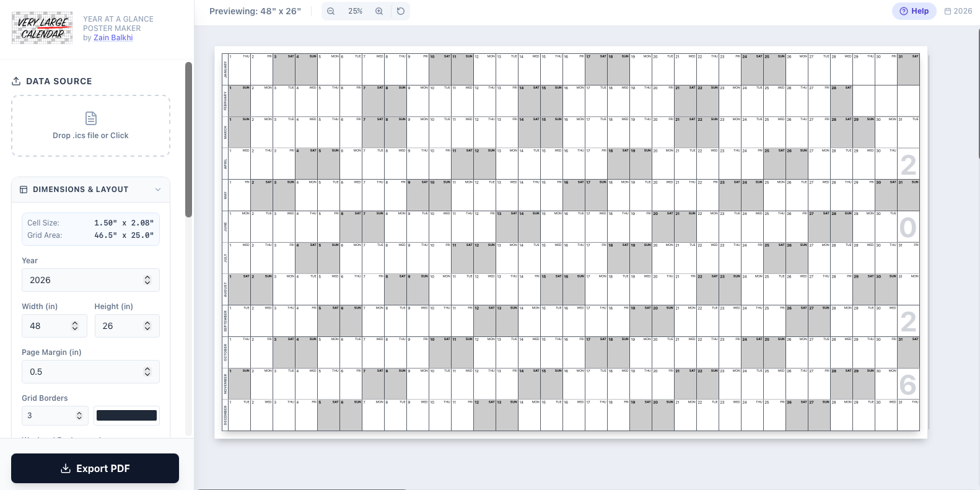Image resolution: width=980 pixels, height=490 pixels.
Task: Click the Width stepper arrows
Action: point(75,326)
